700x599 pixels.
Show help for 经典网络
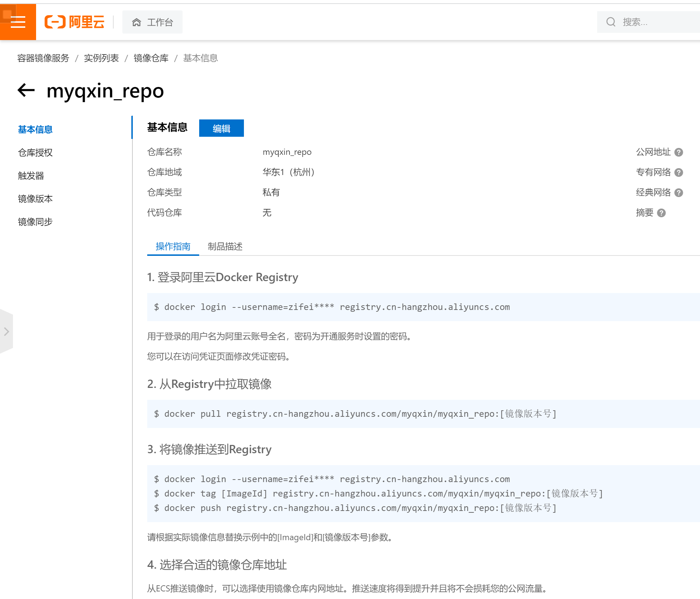(x=679, y=193)
